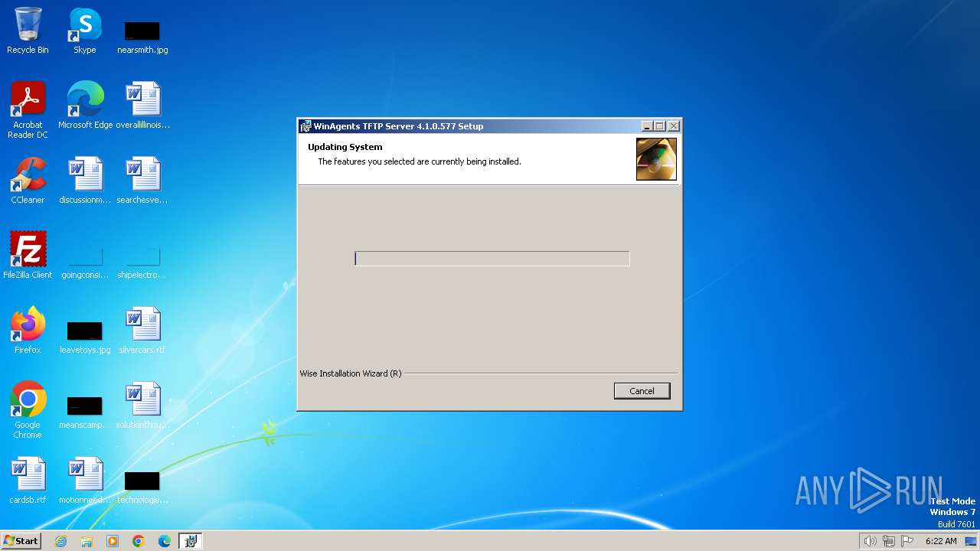Screen dimensions: 980x551
Task: Select the Google Chrome desktop shortcut
Action: (x=28, y=410)
